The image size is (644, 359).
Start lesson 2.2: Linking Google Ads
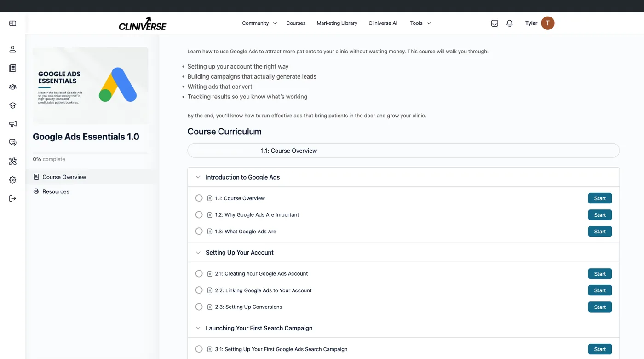click(600, 290)
